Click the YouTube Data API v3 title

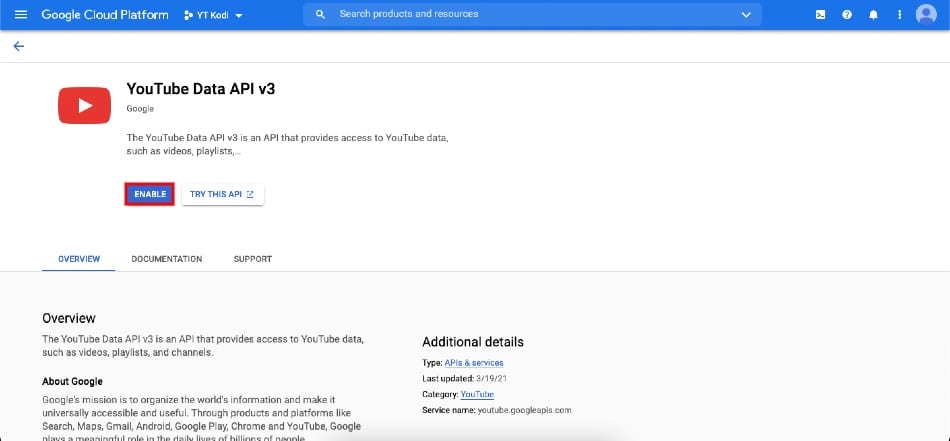pyautogui.click(x=201, y=88)
